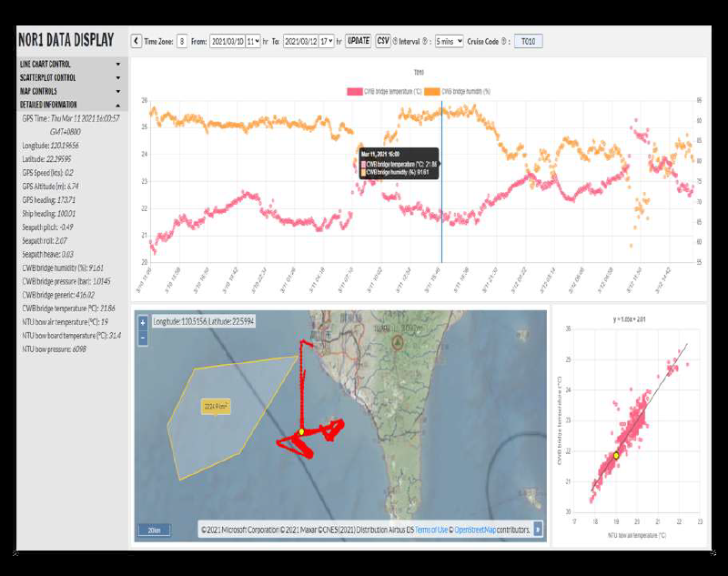Open the From hour dropdown
This screenshot has width=728, height=576.
[254, 41]
